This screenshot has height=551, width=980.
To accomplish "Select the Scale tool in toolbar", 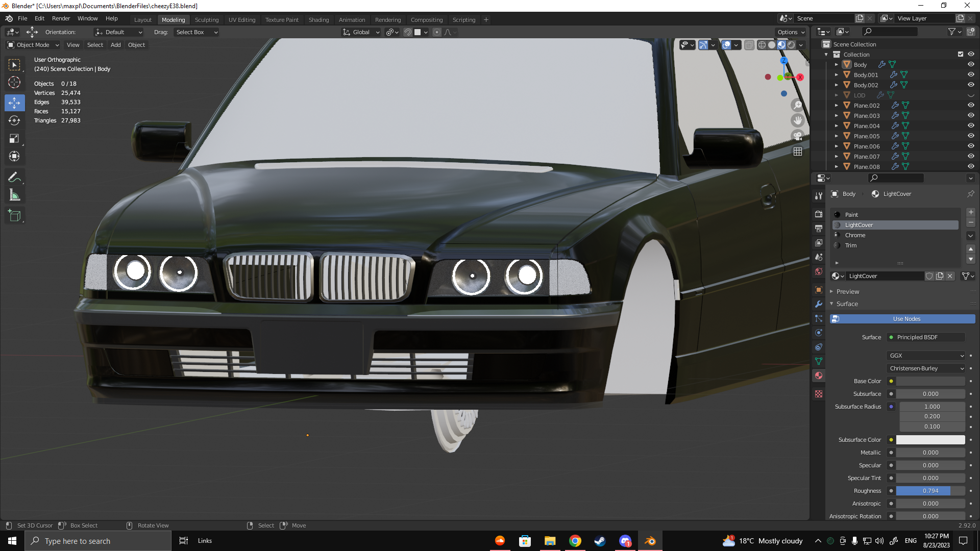I will coord(14,139).
